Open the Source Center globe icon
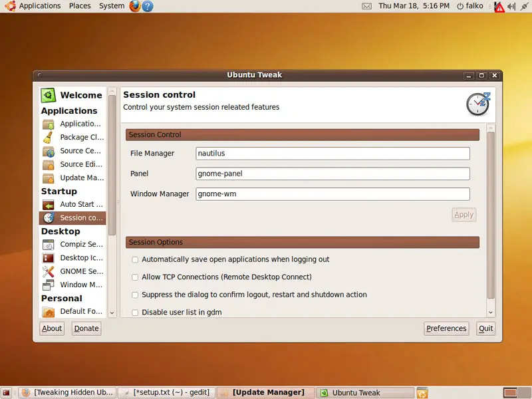 [x=48, y=152]
